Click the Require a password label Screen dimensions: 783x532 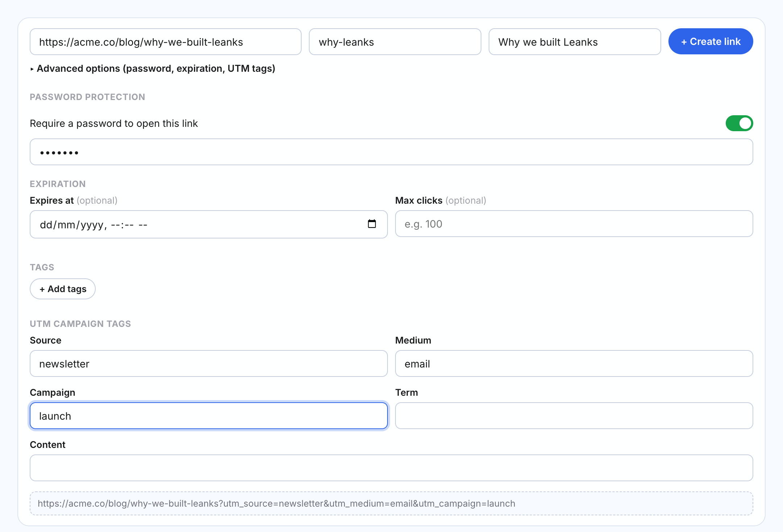tap(114, 124)
